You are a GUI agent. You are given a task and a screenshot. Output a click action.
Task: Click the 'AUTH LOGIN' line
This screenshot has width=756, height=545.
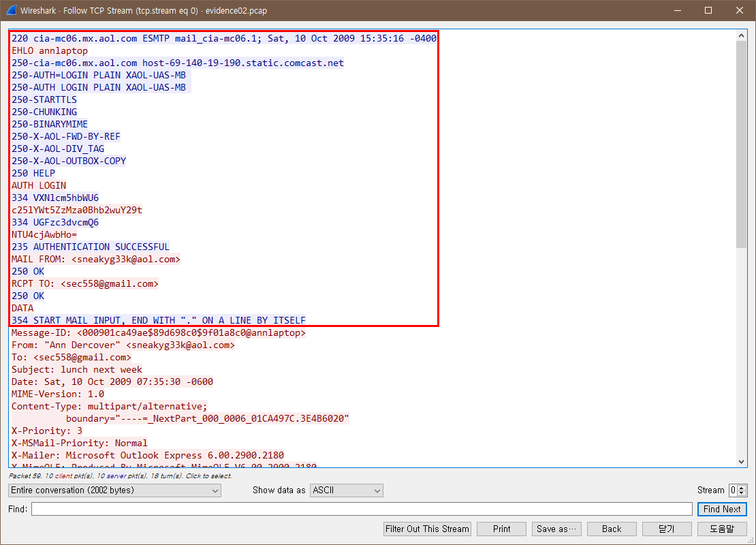pos(39,186)
